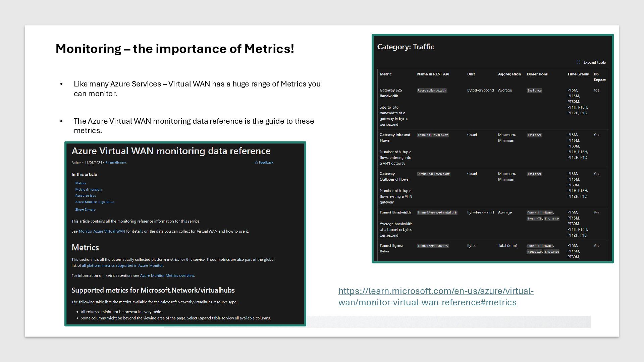644x362 pixels.
Task: Click 'Total (Sum)' aggregation for Tunnel Egress Bytes
Action: tap(507, 246)
